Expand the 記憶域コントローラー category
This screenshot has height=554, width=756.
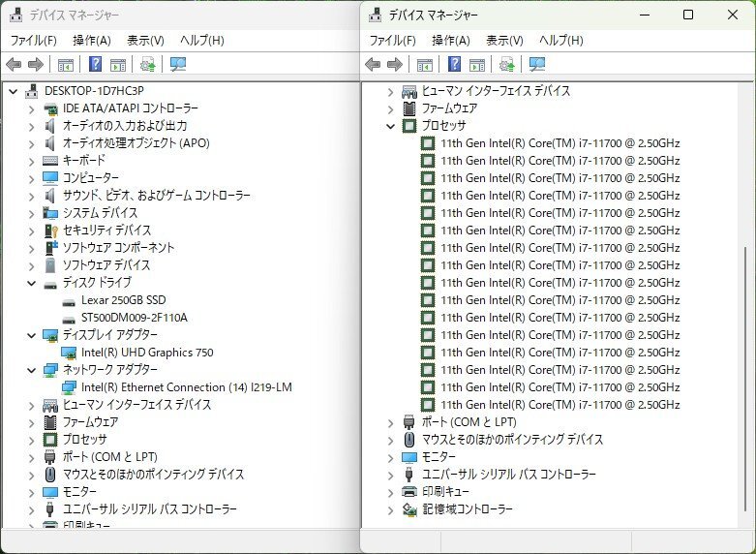point(391,509)
